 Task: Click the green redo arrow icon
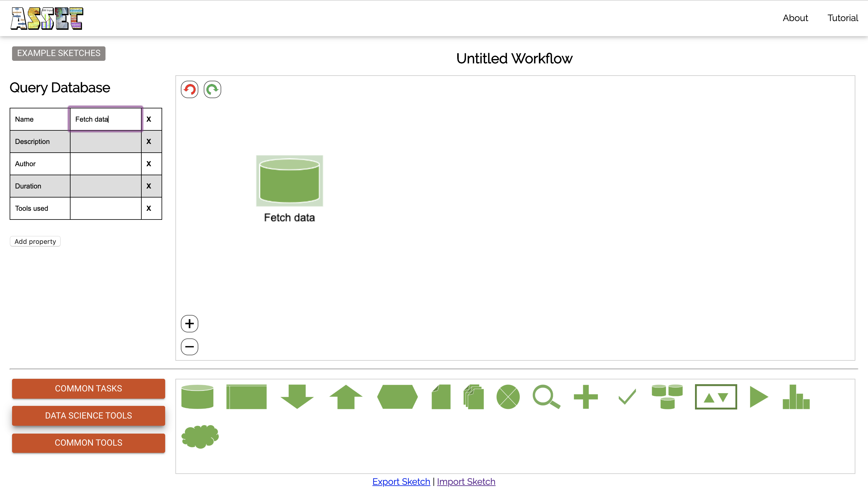(212, 89)
